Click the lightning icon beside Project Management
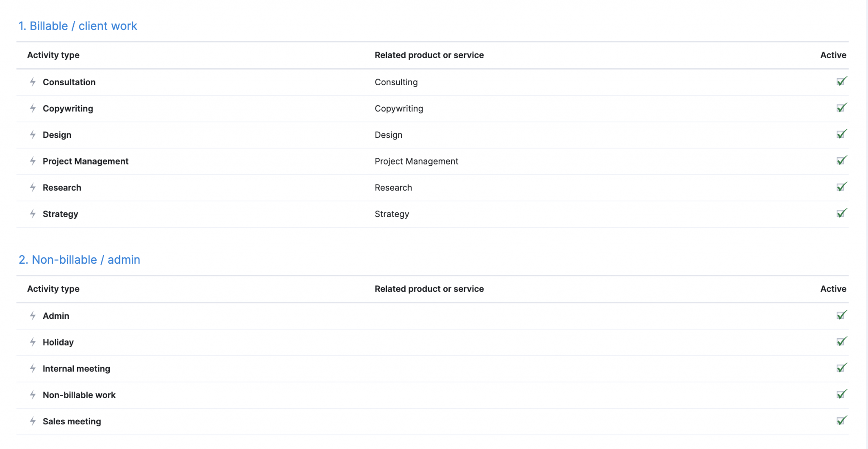 click(x=33, y=161)
